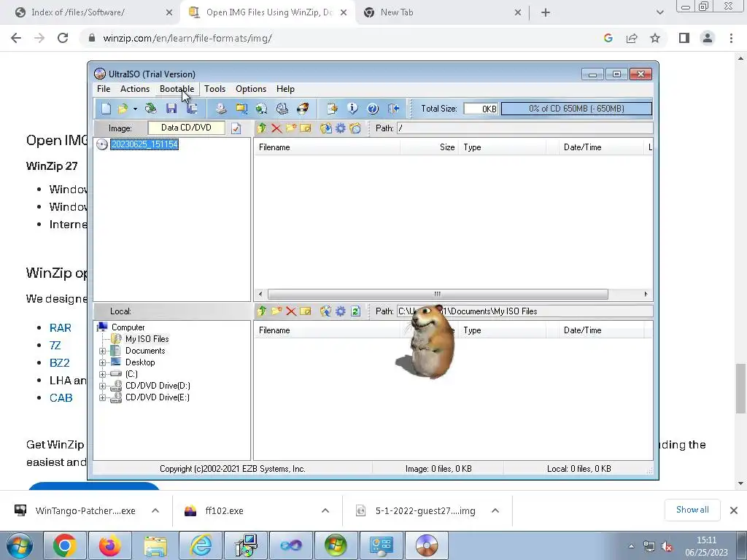Click the CAB link on WinZip page

coord(61,397)
